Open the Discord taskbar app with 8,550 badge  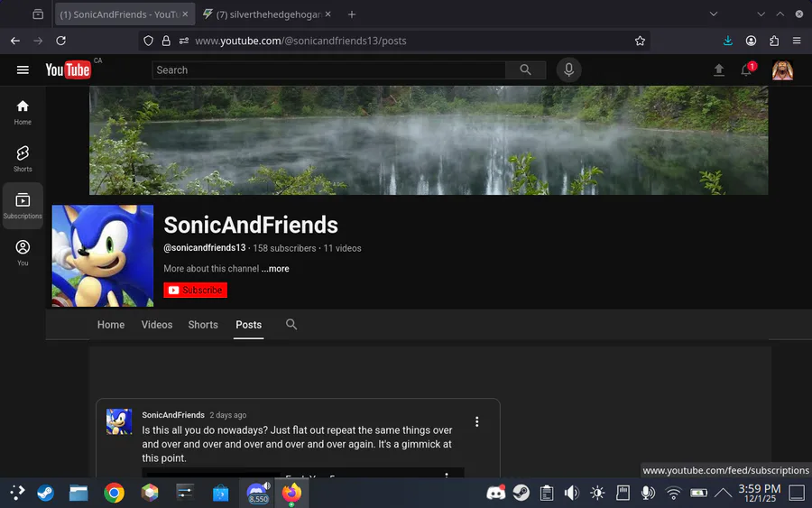tap(257, 493)
